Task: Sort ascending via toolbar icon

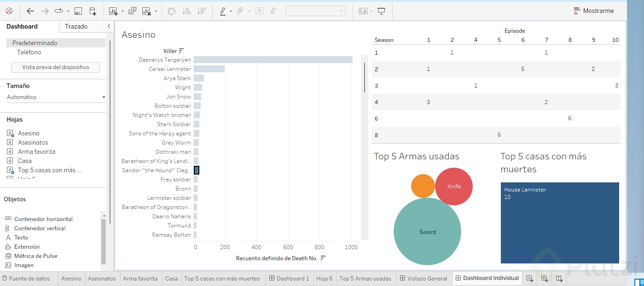Action: point(186,11)
